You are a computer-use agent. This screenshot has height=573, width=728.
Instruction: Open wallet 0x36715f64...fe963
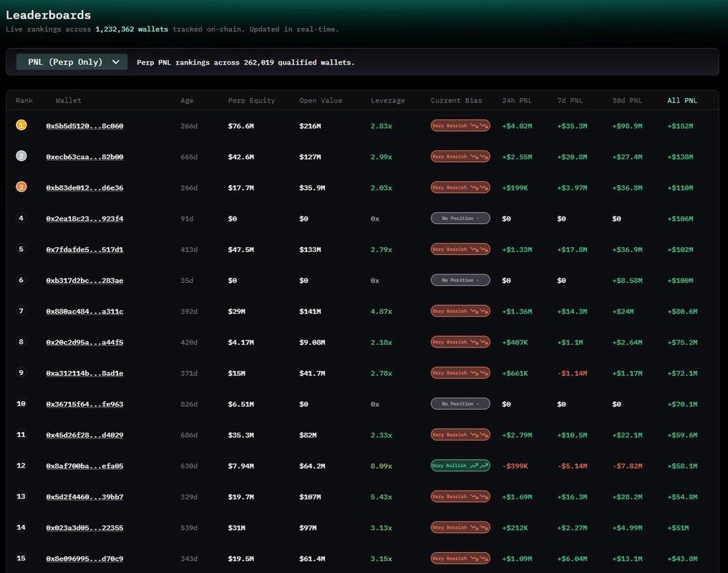(x=84, y=405)
